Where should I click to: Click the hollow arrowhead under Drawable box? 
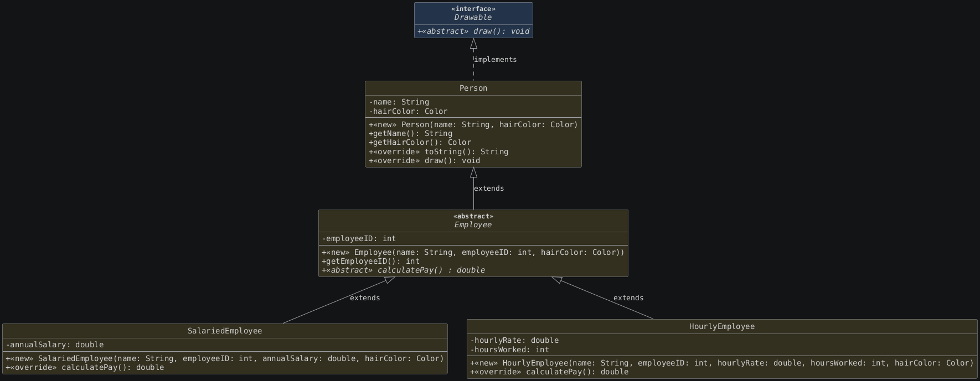(x=473, y=44)
